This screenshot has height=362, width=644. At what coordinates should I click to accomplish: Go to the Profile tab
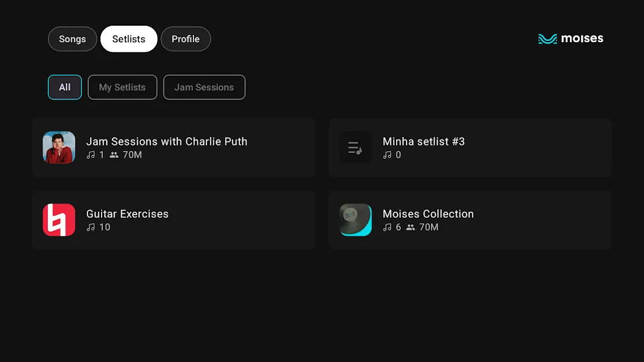point(185,39)
